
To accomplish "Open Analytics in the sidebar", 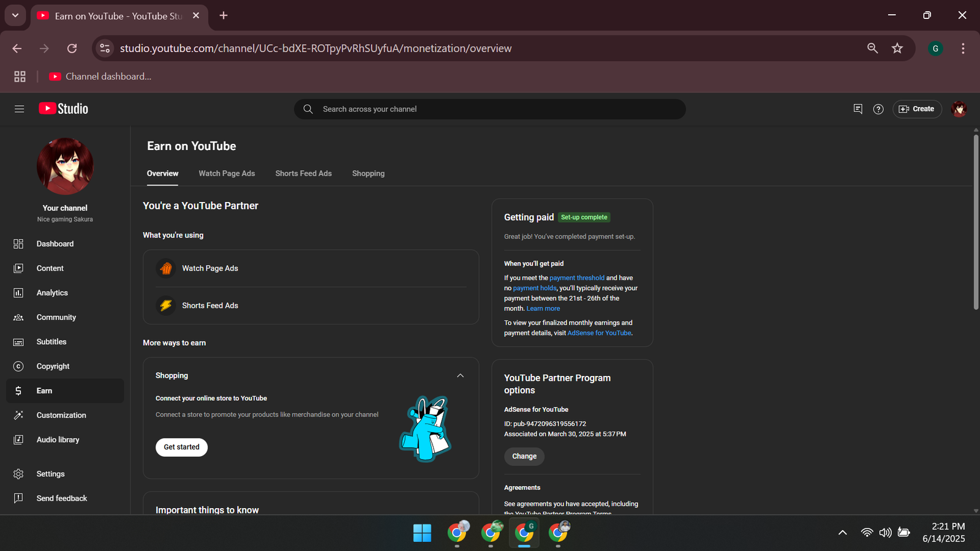I will [65, 293].
